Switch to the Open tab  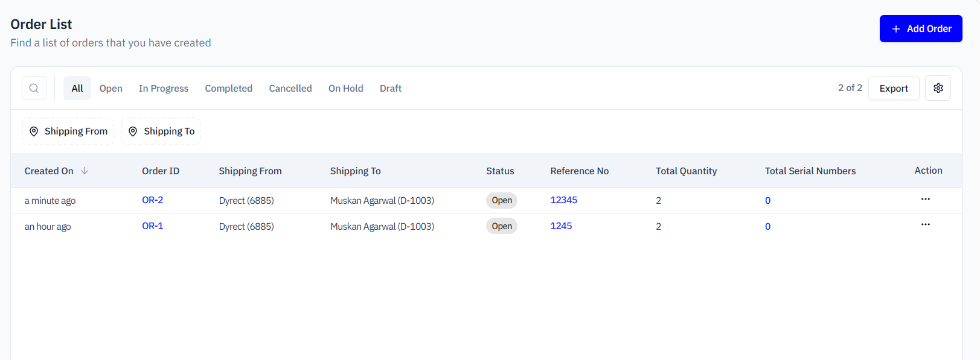111,88
